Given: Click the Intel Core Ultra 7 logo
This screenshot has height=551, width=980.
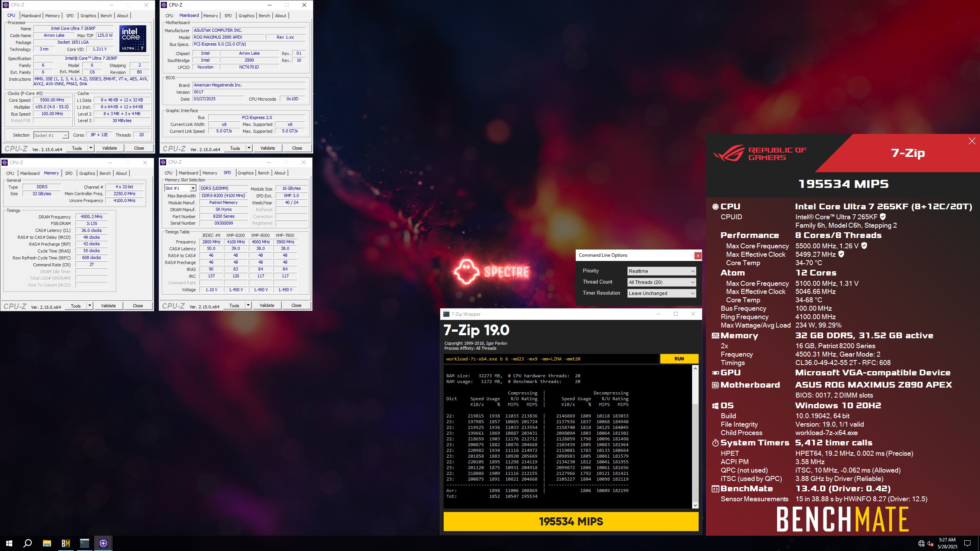Looking at the screenshot, I should [x=132, y=38].
